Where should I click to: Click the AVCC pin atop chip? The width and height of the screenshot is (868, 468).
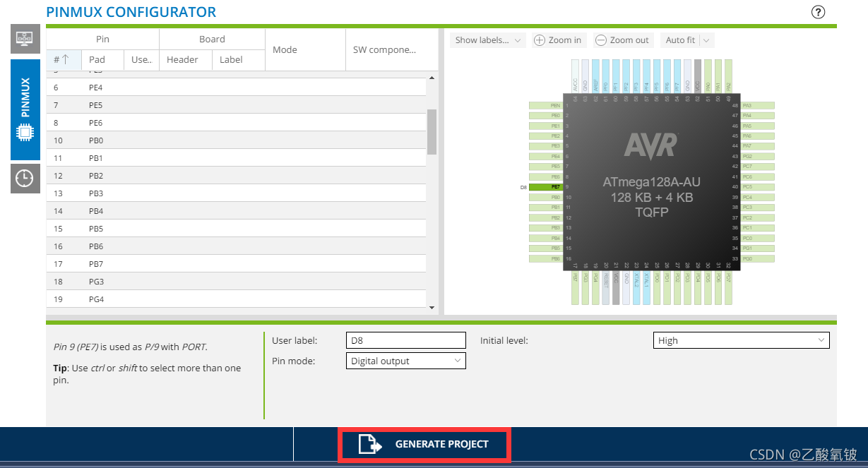pos(576,76)
